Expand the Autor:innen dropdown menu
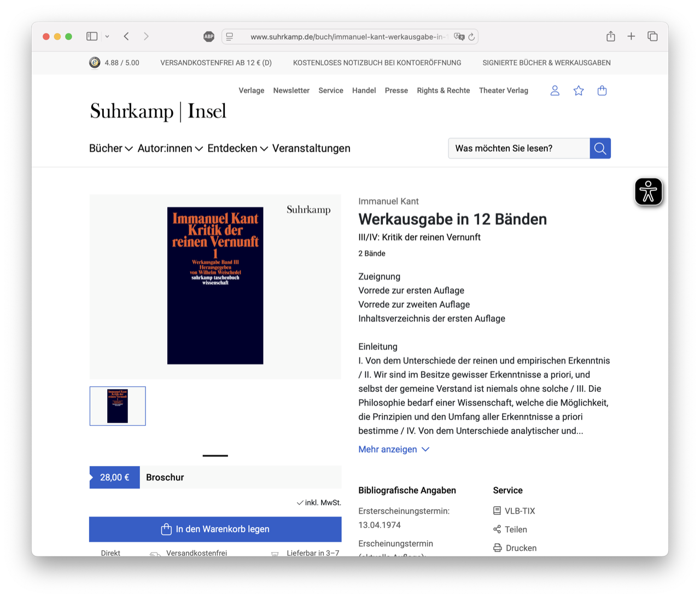 pyautogui.click(x=170, y=148)
